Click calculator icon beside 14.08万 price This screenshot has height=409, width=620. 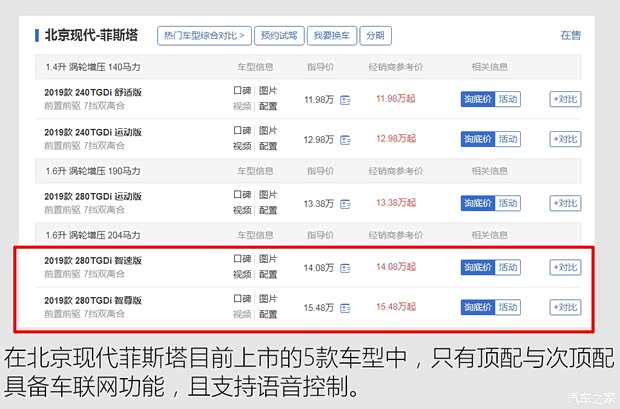tap(345, 268)
